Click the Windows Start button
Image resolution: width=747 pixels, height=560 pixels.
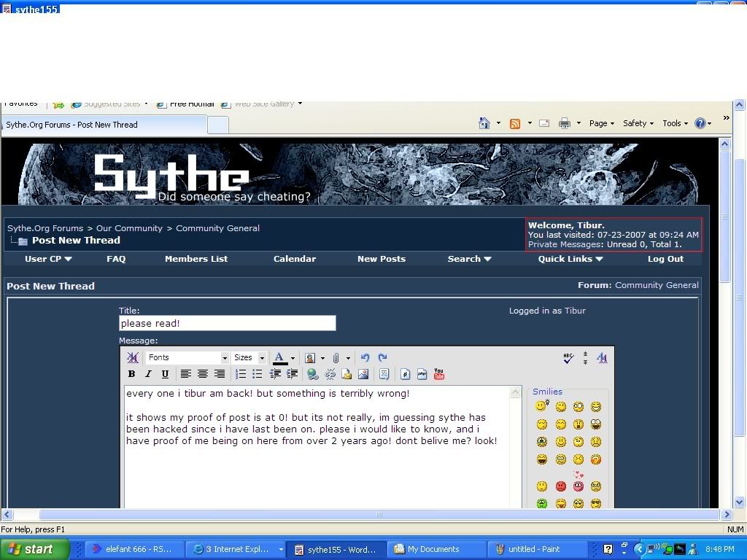pos(35,549)
